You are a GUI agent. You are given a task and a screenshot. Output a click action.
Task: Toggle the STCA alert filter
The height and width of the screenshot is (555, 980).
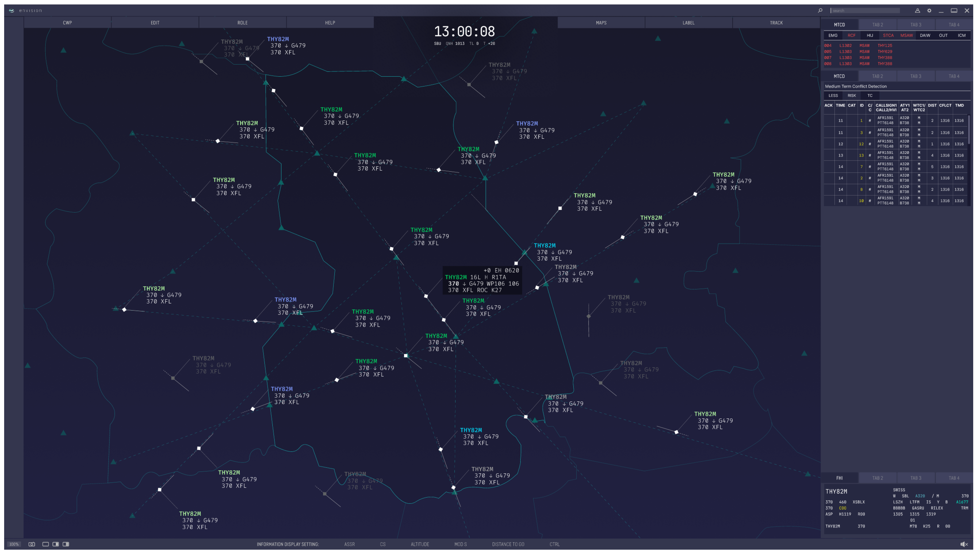(x=888, y=36)
